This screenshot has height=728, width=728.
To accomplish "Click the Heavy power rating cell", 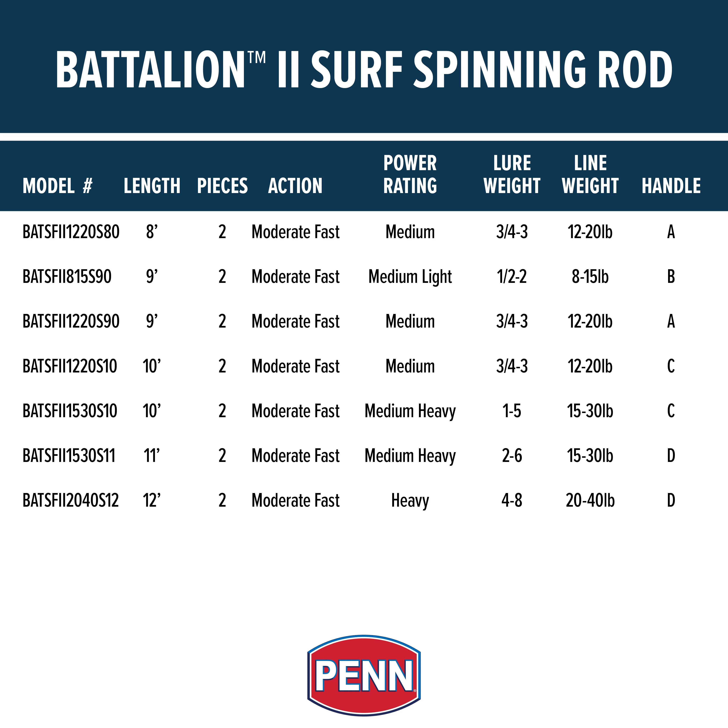I will coord(410,500).
